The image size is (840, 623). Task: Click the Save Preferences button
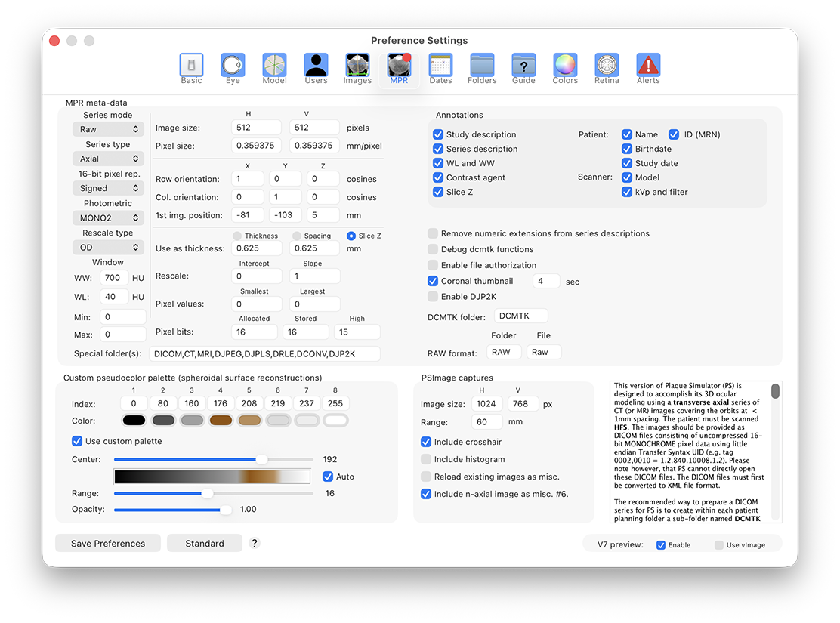pyautogui.click(x=108, y=543)
